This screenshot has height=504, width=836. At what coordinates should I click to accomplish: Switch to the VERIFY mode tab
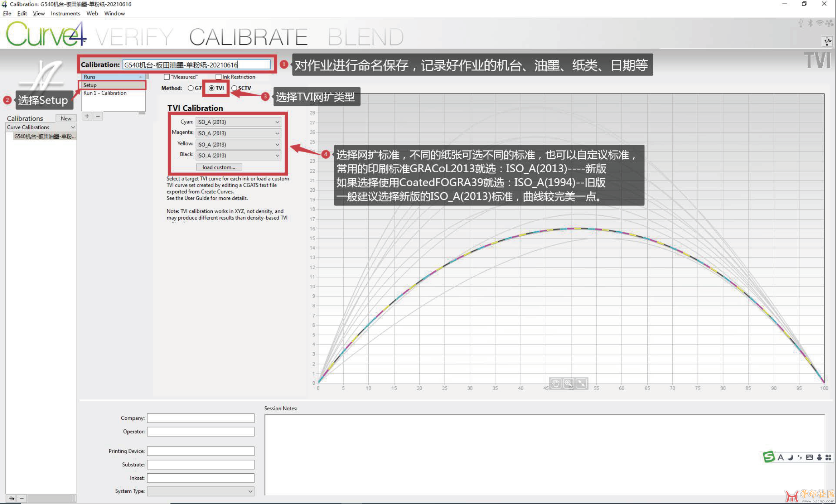[134, 37]
